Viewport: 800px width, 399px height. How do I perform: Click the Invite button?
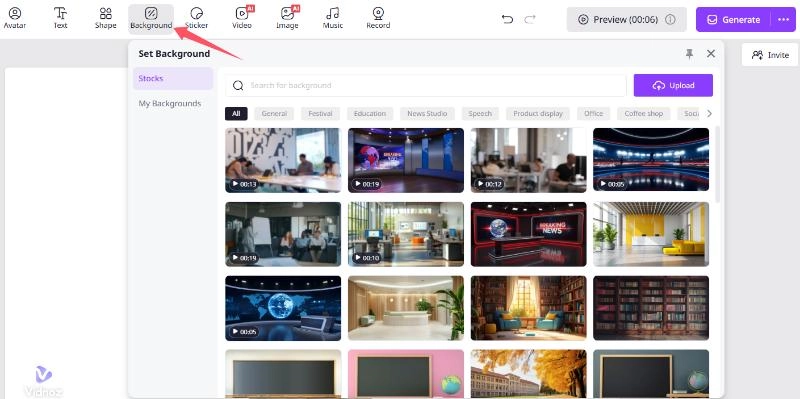point(770,55)
